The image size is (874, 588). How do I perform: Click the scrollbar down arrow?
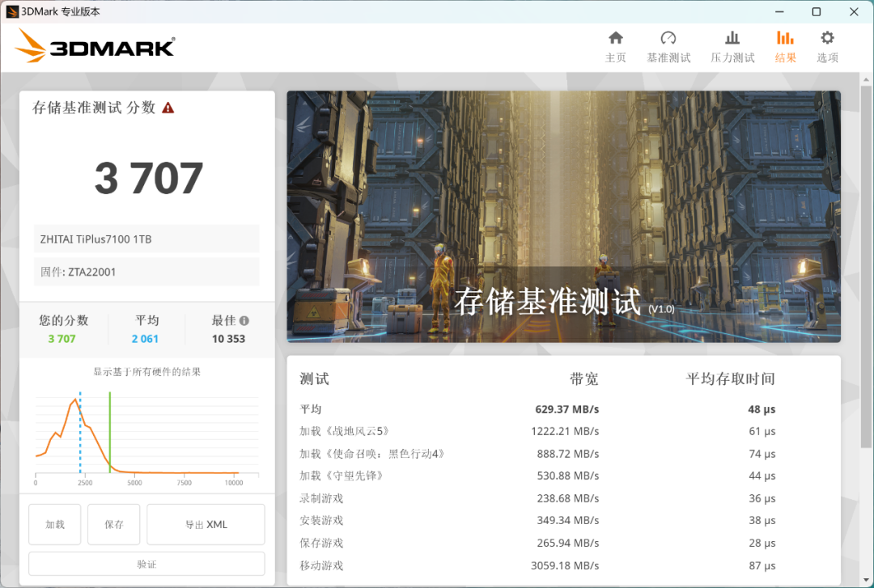[866, 580]
